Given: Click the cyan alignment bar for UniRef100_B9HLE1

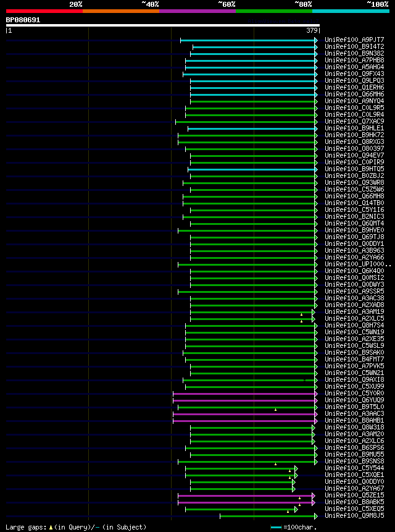Looking at the screenshot, I should 252,129.
